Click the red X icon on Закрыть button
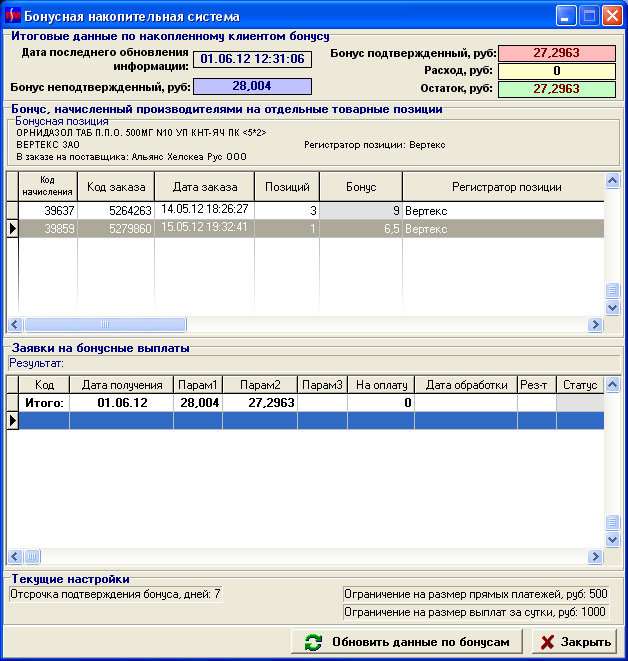Screen dimensions: 628x661 (547, 642)
